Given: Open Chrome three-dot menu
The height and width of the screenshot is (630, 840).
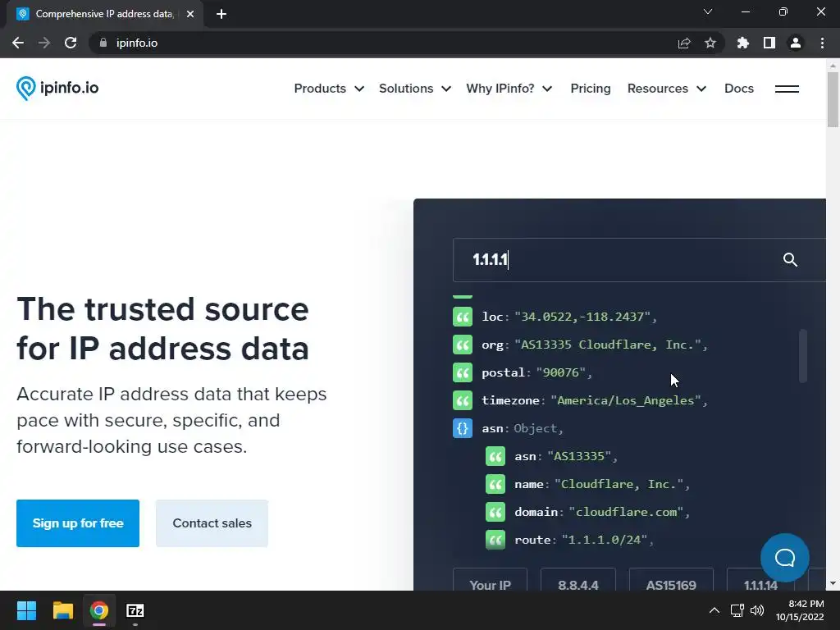Looking at the screenshot, I should [822, 43].
